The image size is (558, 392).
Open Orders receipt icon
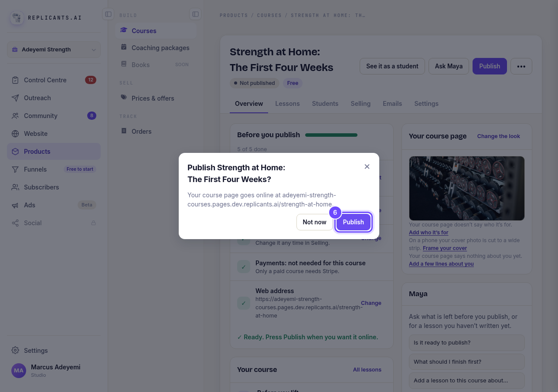coord(124,131)
